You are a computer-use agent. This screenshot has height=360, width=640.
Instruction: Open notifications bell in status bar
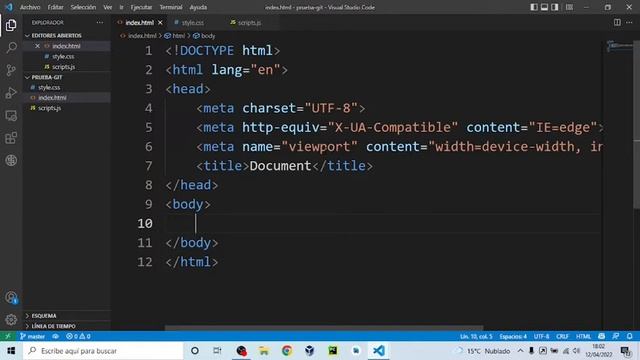[x=629, y=336]
